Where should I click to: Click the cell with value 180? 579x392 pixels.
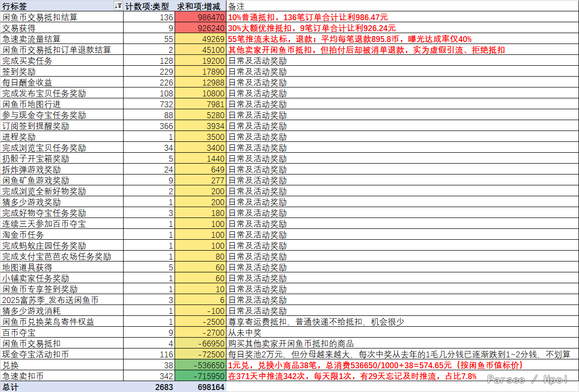(200, 213)
